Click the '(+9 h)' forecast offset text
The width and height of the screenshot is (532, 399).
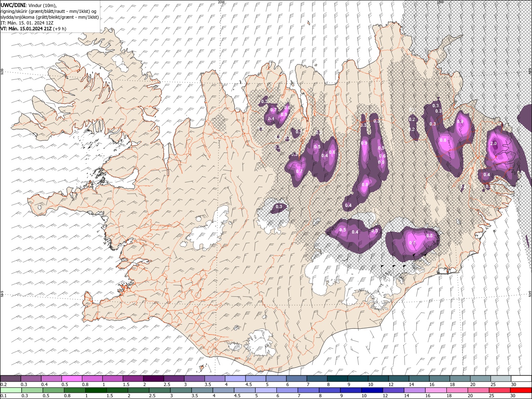tap(59, 29)
